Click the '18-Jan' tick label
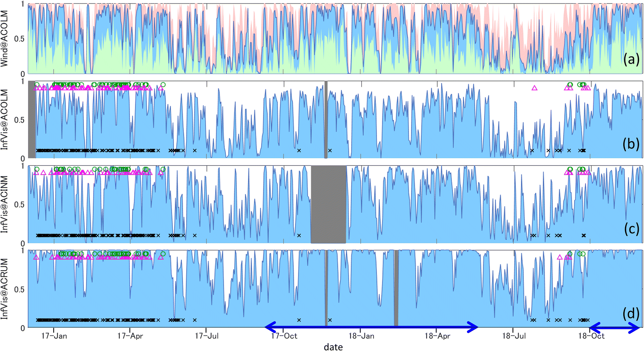 click(361, 336)
